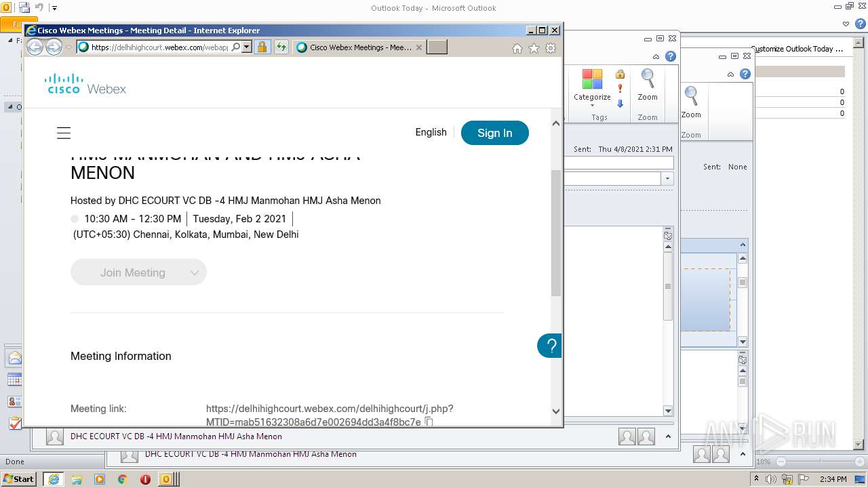Open the dropdown below the Sent field

pos(667,178)
